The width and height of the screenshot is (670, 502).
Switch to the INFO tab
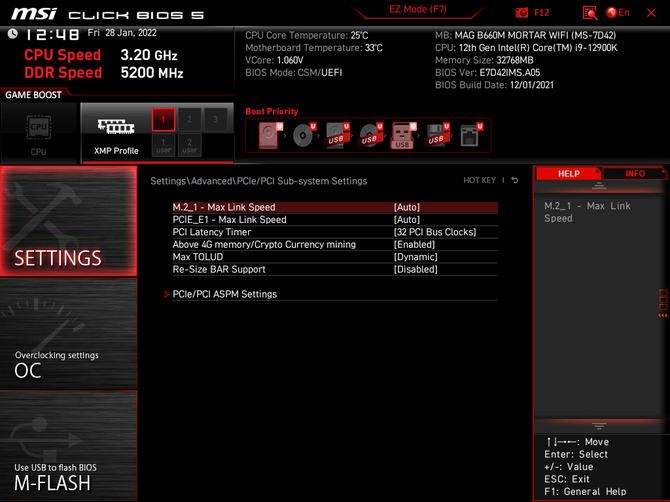click(635, 173)
